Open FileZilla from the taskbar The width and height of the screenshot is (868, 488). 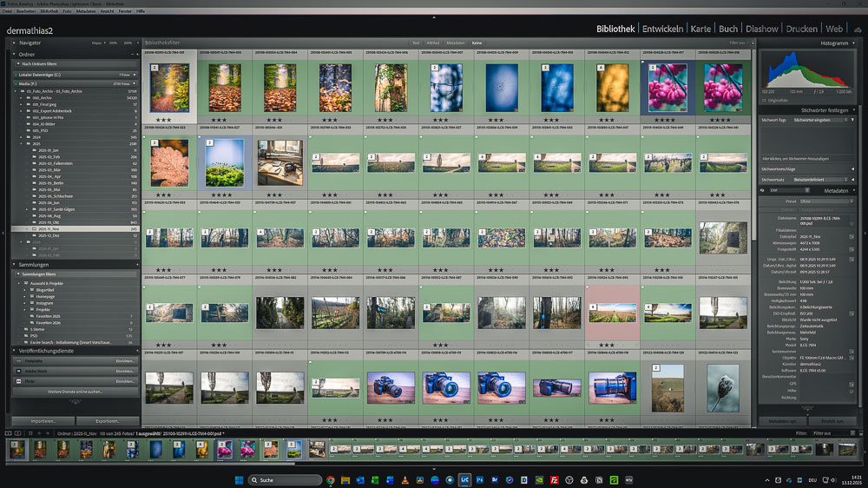tap(554, 480)
